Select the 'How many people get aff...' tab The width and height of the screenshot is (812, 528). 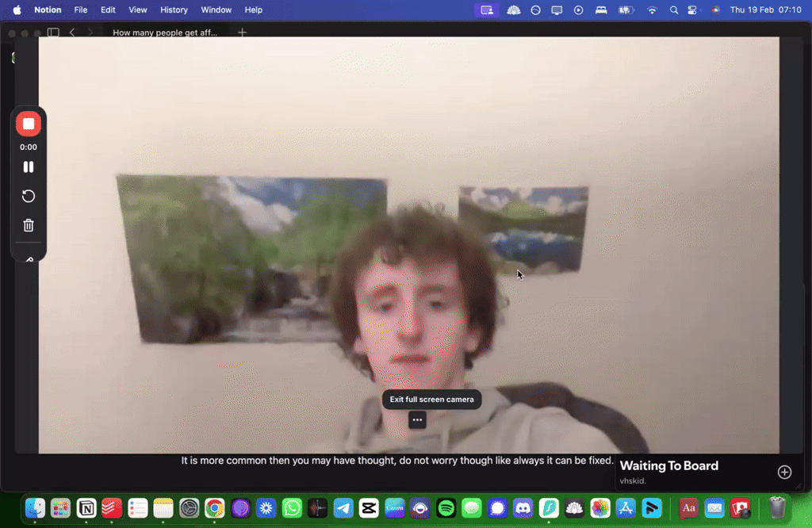pos(165,32)
